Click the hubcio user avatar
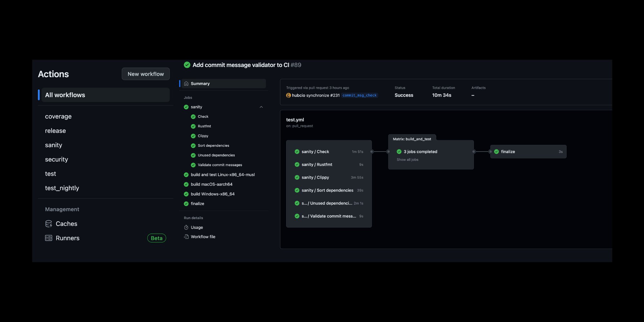This screenshot has width=644, height=322. click(289, 95)
